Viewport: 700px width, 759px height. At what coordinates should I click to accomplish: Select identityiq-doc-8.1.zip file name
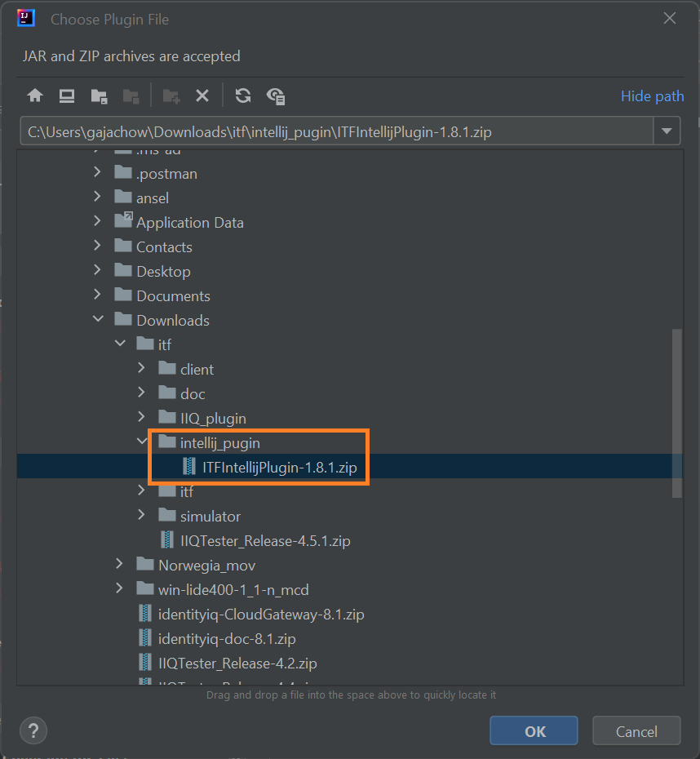tap(227, 639)
